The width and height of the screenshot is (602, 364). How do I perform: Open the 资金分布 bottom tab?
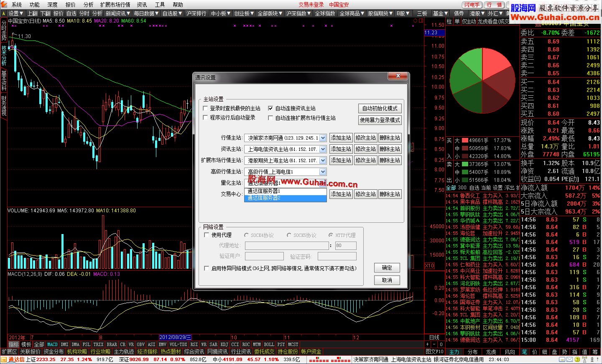(54, 352)
